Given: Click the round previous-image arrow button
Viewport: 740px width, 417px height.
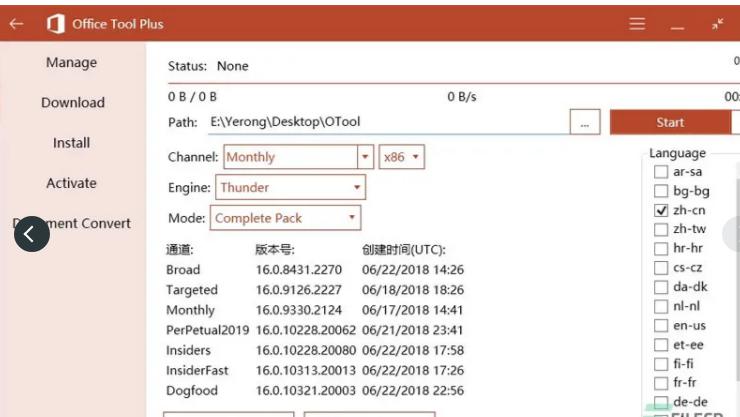Looking at the screenshot, I should click(x=32, y=234).
